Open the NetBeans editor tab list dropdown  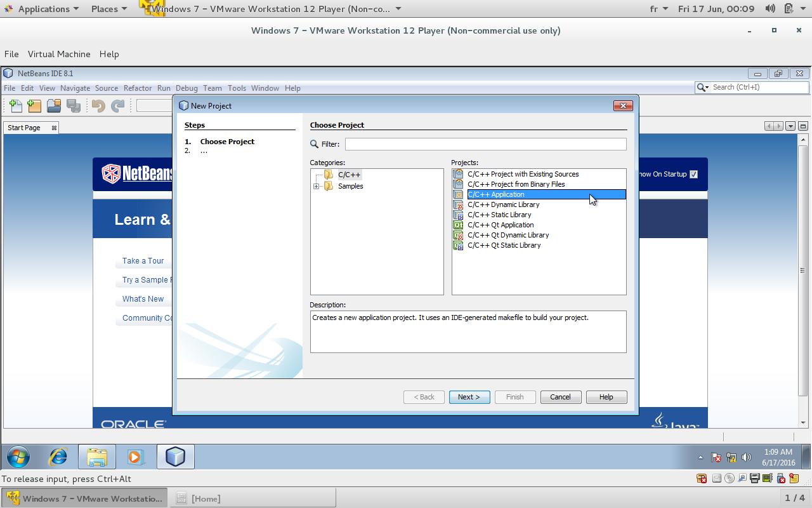[x=790, y=126]
